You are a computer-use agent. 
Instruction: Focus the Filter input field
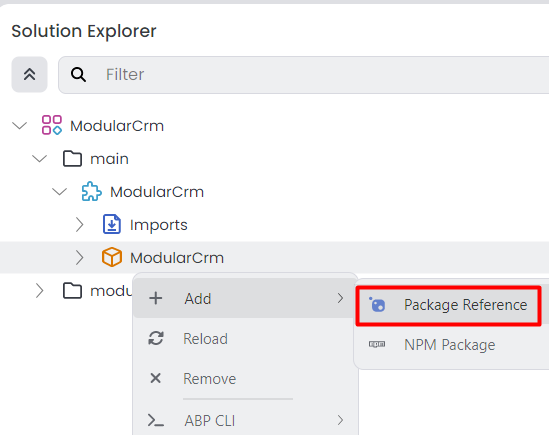[x=304, y=75]
